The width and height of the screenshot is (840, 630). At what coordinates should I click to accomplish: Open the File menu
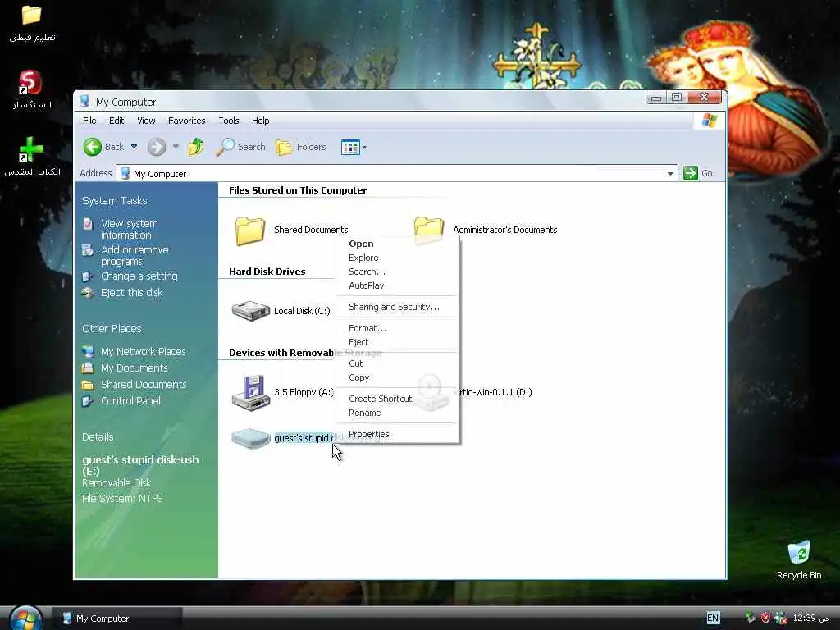point(89,121)
